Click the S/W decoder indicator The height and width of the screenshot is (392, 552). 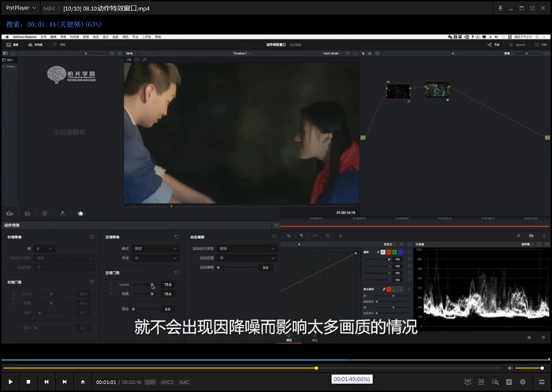[x=150, y=382]
